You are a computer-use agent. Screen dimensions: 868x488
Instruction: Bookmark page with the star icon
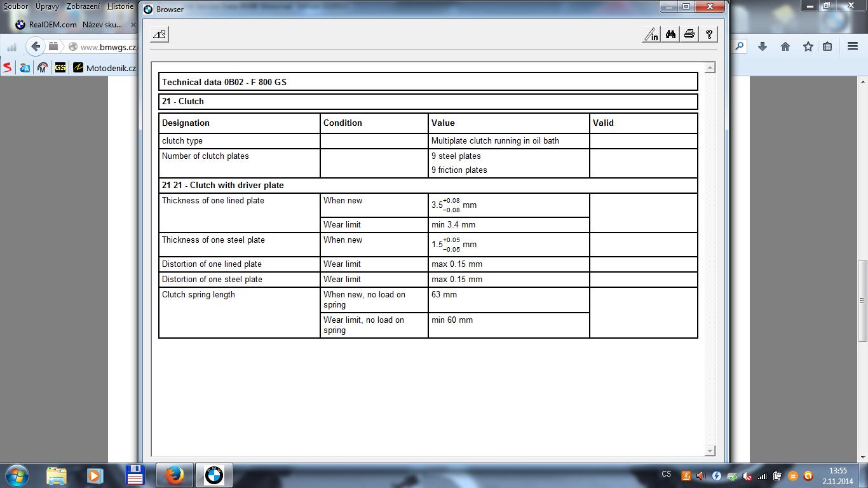(x=808, y=46)
